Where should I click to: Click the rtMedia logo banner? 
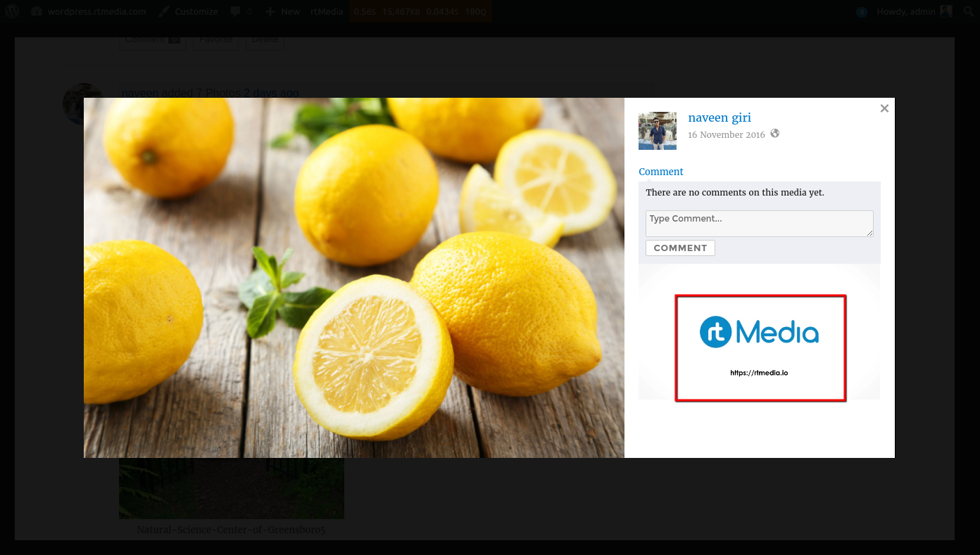pyautogui.click(x=760, y=347)
